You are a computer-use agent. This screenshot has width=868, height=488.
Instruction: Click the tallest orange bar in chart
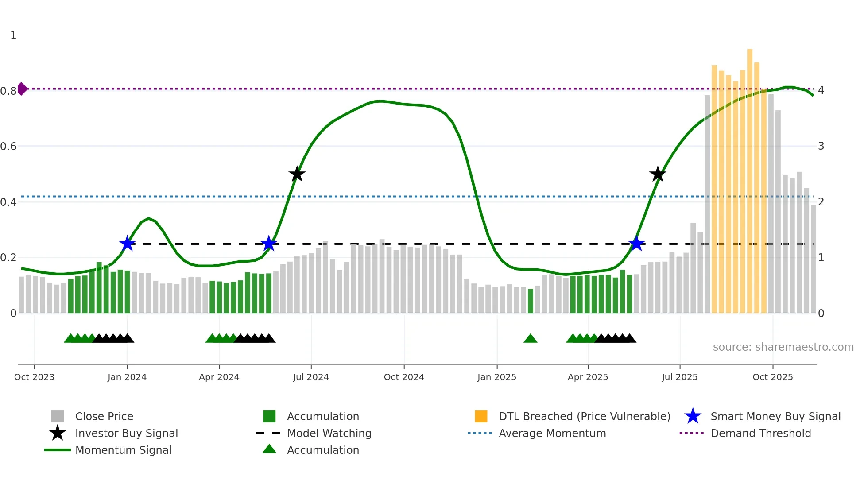(x=750, y=177)
